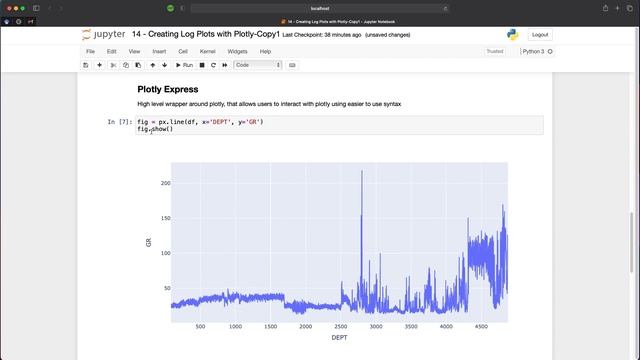Show the tab overview icon
The image size is (640, 360).
629,8
